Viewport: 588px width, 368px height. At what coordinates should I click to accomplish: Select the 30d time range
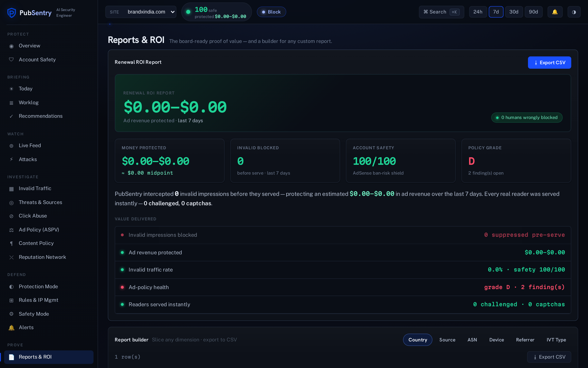pyautogui.click(x=514, y=12)
